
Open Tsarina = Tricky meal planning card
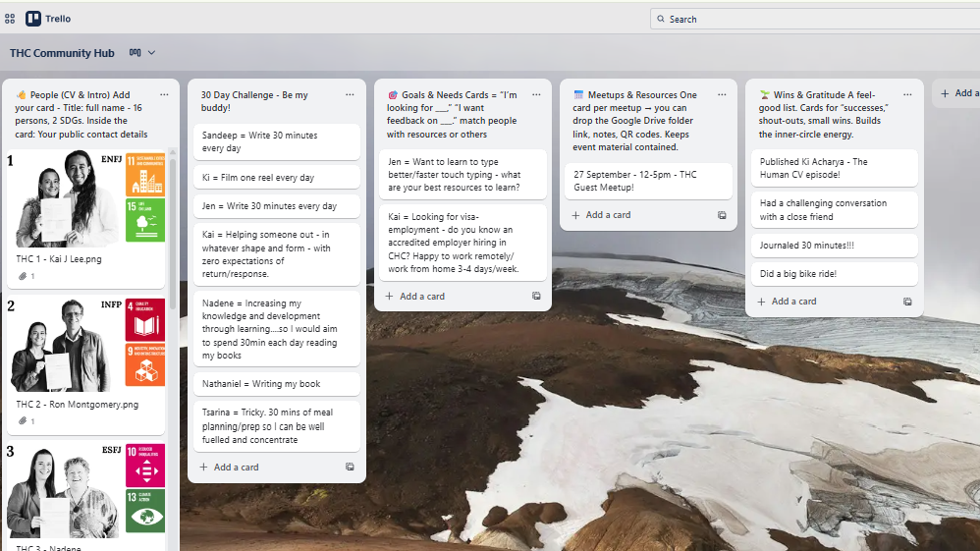point(277,426)
